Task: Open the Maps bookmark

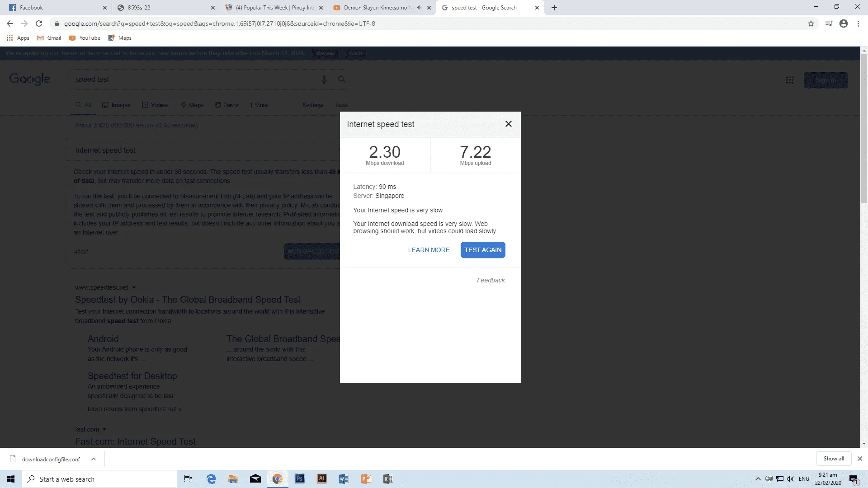Action: pyautogui.click(x=120, y=38)
